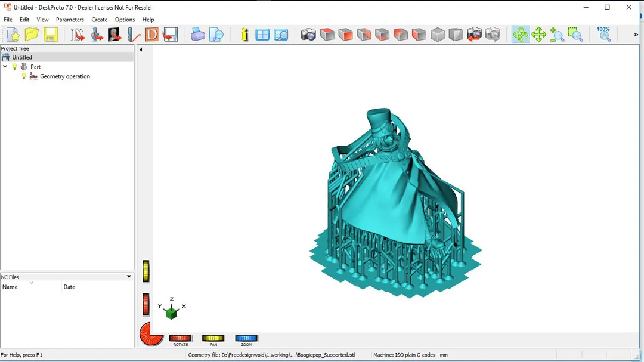
Task: Click the horizontal yellow PAN thumbwheel
Action: [213, 338]
